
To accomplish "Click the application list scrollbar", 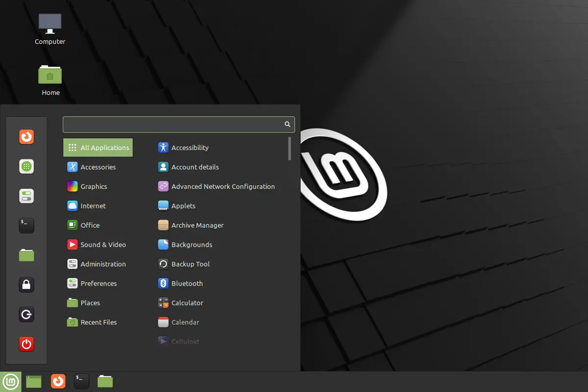I will click(x=290, y=148).
